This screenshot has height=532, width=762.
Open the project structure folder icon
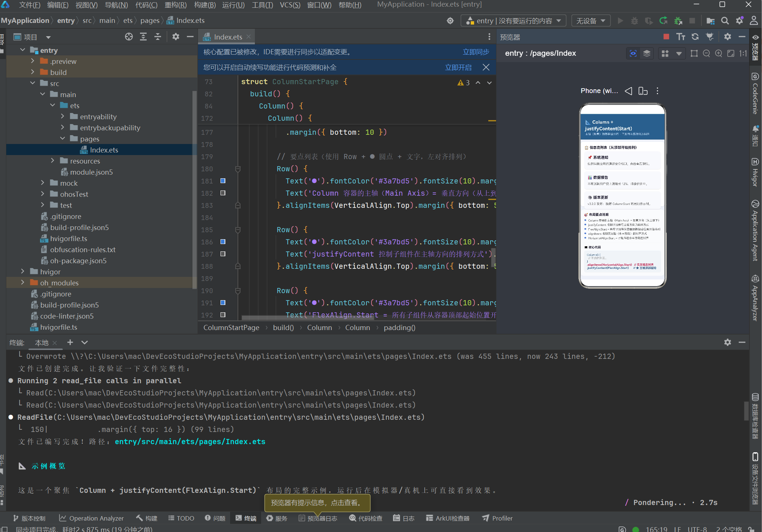coord(710,21)
